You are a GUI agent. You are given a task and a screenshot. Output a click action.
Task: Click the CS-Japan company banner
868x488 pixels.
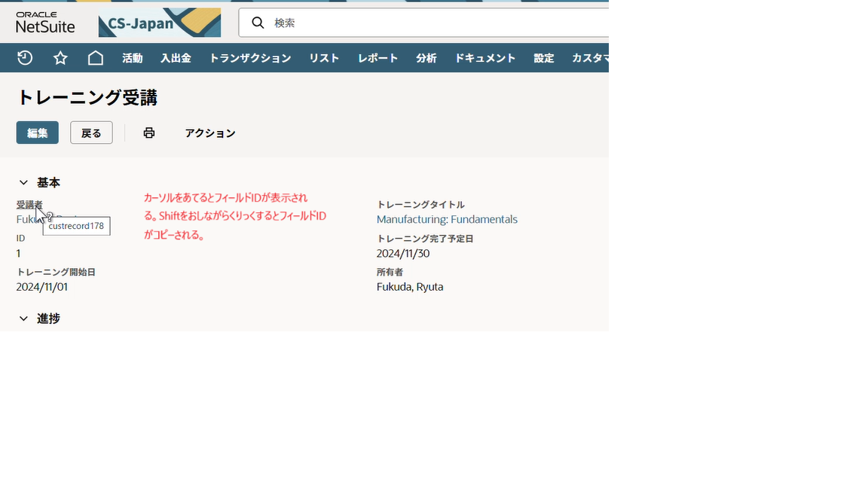(x=160, y=23)
